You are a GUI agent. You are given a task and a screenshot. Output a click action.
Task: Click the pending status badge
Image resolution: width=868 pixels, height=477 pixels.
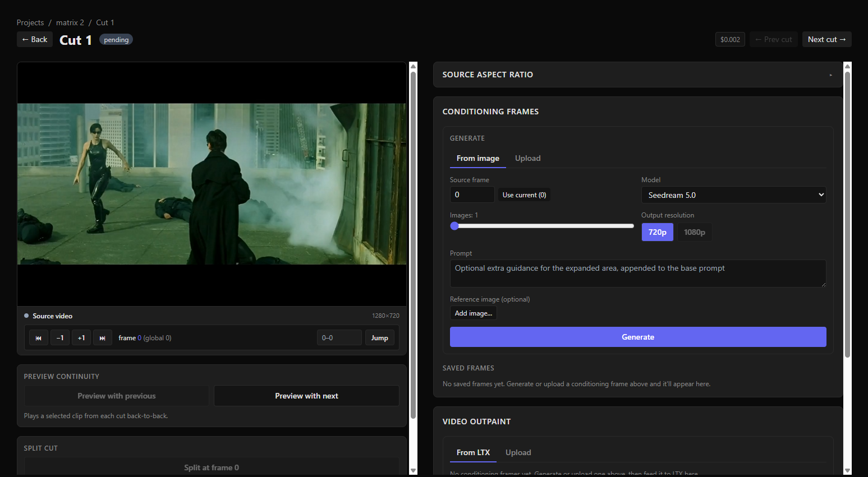tap(116, 40)
